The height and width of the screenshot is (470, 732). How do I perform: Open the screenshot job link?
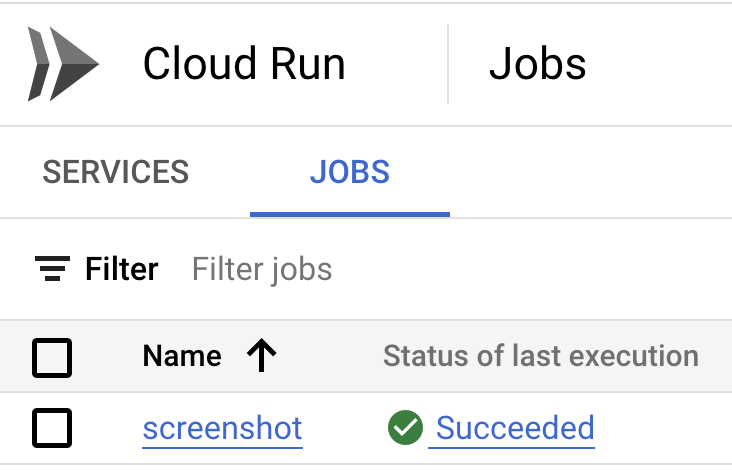222,429
